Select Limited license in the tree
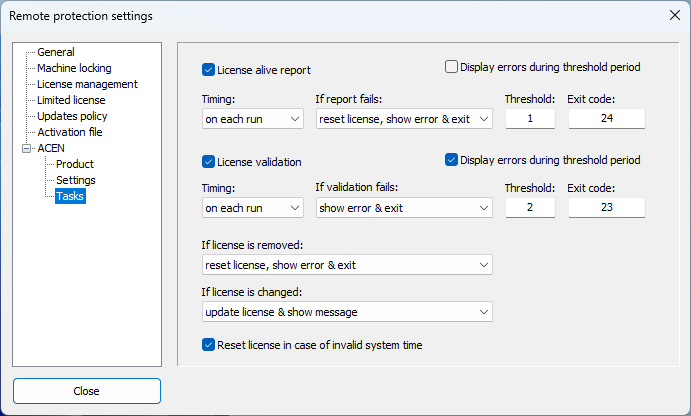The width and height of the screenshot is (691, 416). coord(71,100)
